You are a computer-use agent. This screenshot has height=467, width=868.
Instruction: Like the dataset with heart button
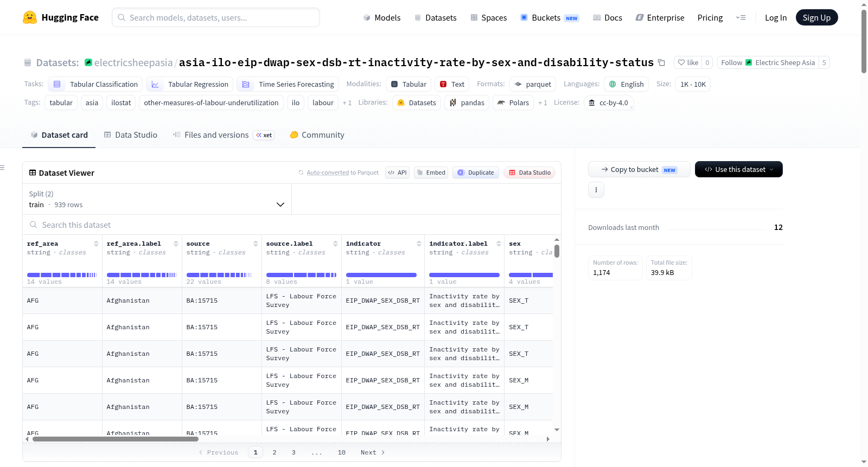(x=688, y=62)
